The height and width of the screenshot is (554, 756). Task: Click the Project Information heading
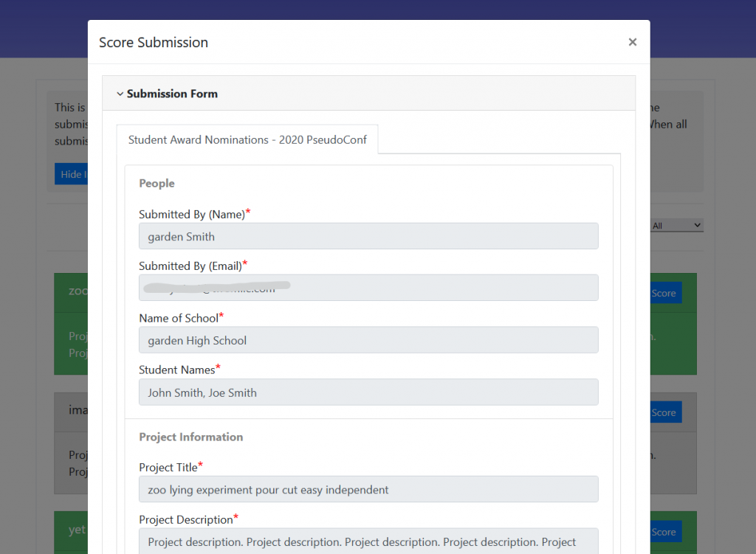[191, 437]
